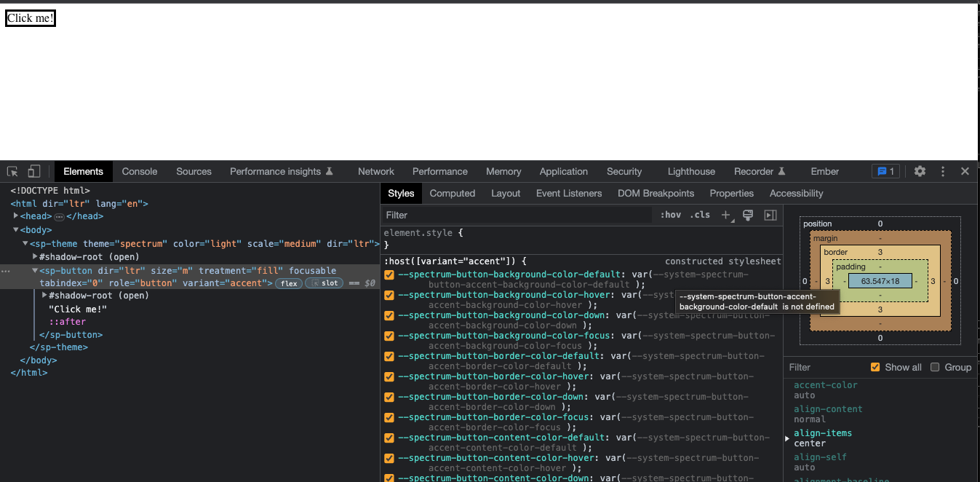
Task: Click the issues counter badge
Action: click(x=885, y=171)
